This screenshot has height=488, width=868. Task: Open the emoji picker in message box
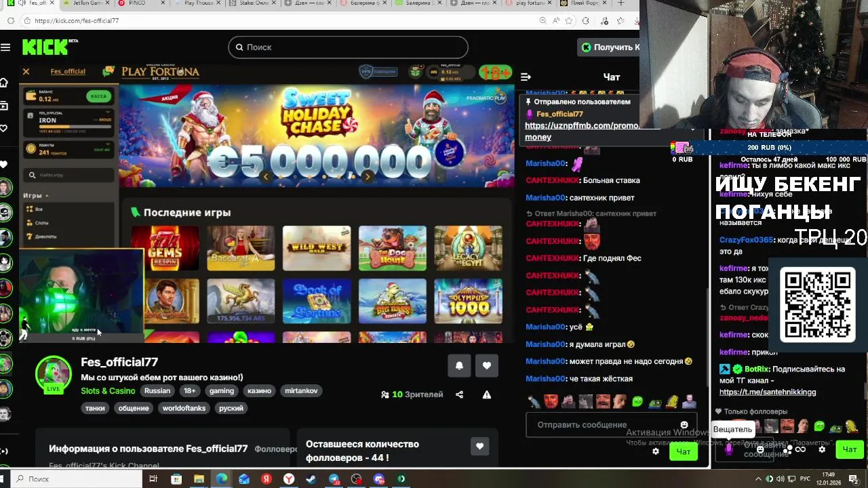[x=684, y=425]
